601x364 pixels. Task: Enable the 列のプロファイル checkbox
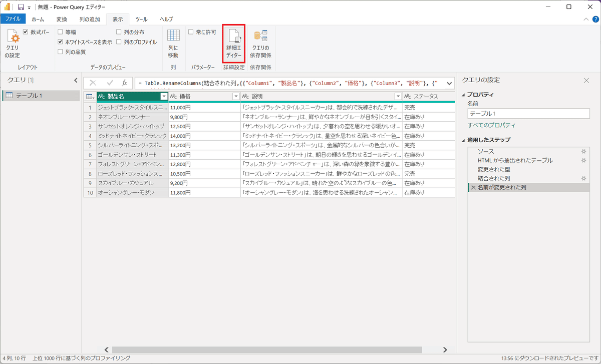119,42
